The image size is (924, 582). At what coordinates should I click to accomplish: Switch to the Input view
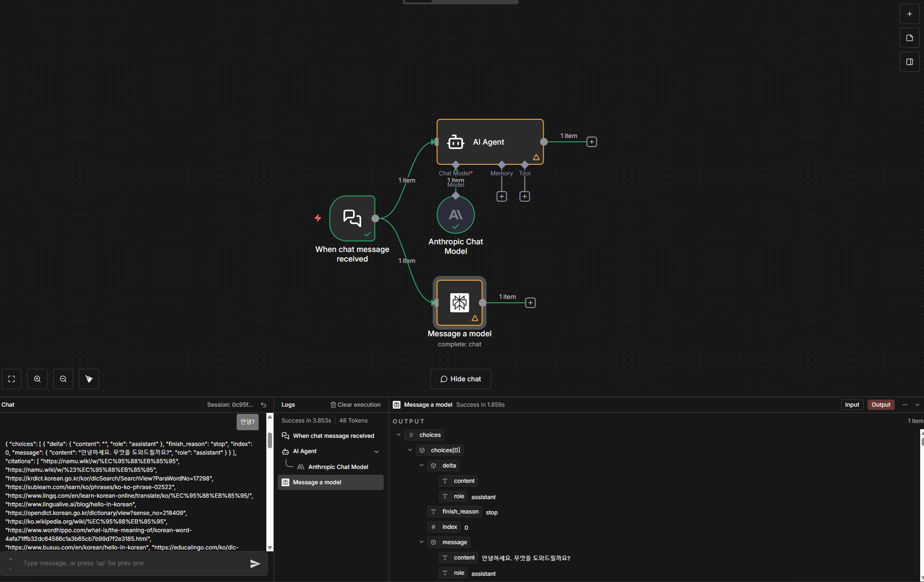tap(852, 405)
